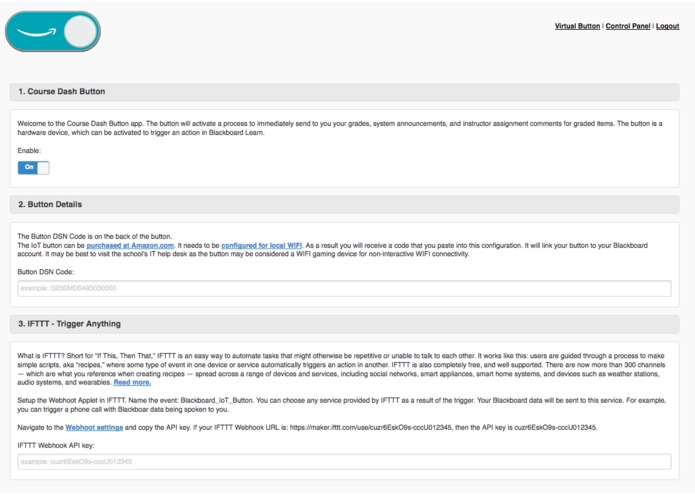Click the '2. Button Details' header
695x494 pixels.
tap(344, 205)
